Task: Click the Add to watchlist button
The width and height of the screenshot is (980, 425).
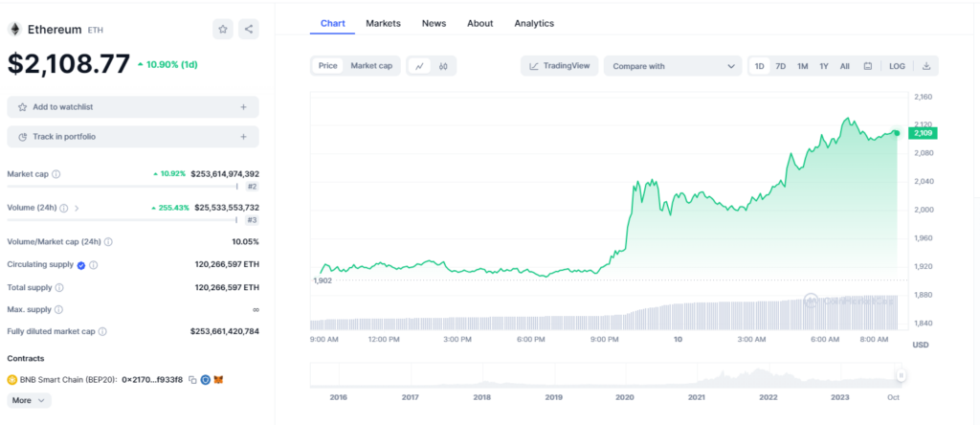Action: [x=132, y=107]
